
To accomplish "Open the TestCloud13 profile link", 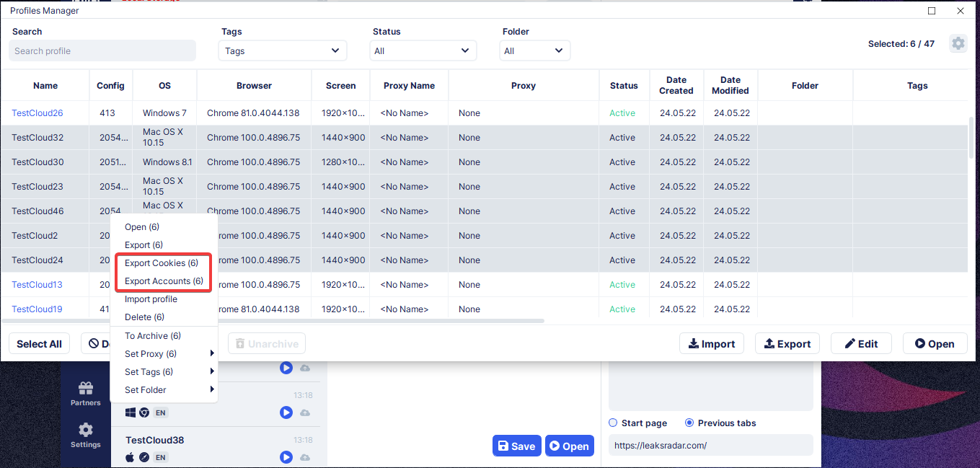I will [x=37, y=285].
